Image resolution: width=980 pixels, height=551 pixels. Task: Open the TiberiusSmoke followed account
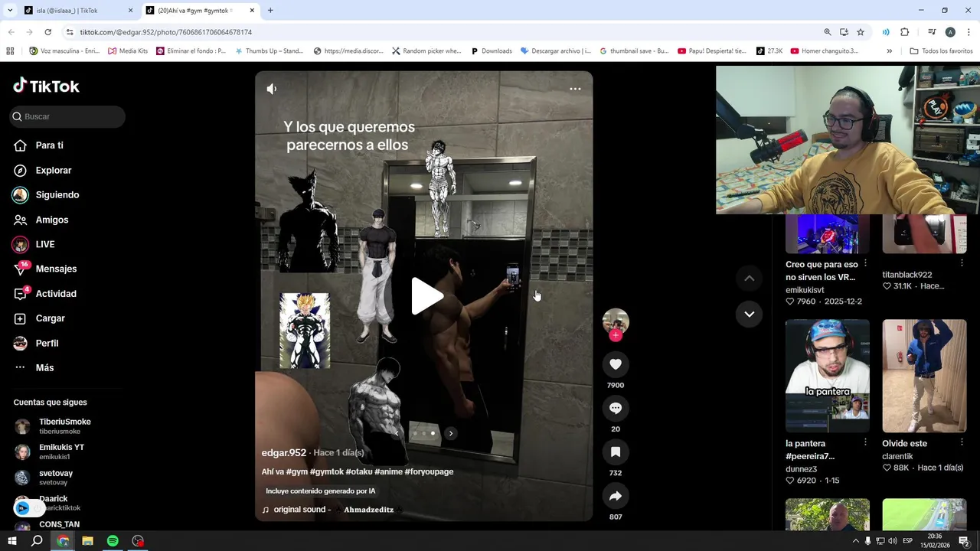point(54,426)
